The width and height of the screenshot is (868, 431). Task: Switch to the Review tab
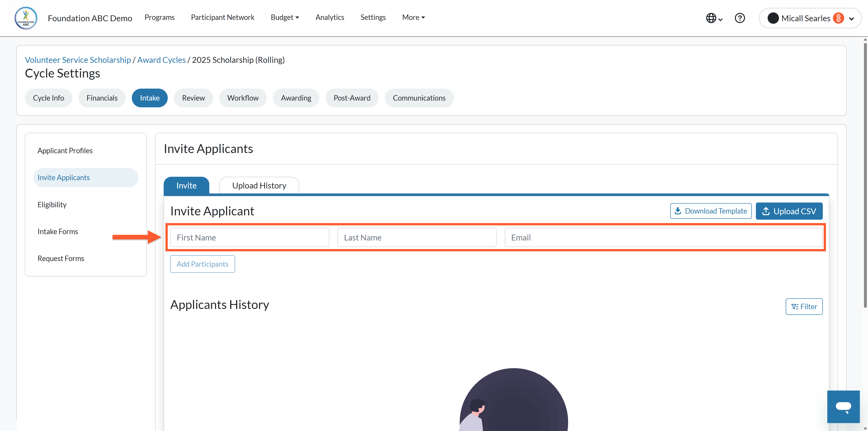point(193,98)
